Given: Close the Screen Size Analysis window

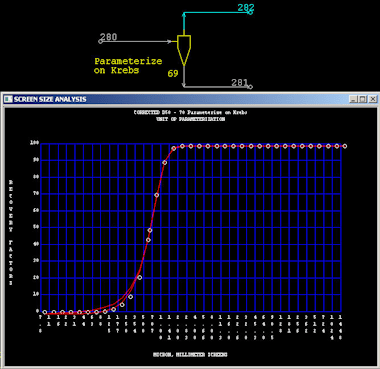Looking at the screenshot, I should [x=373, y=99].
